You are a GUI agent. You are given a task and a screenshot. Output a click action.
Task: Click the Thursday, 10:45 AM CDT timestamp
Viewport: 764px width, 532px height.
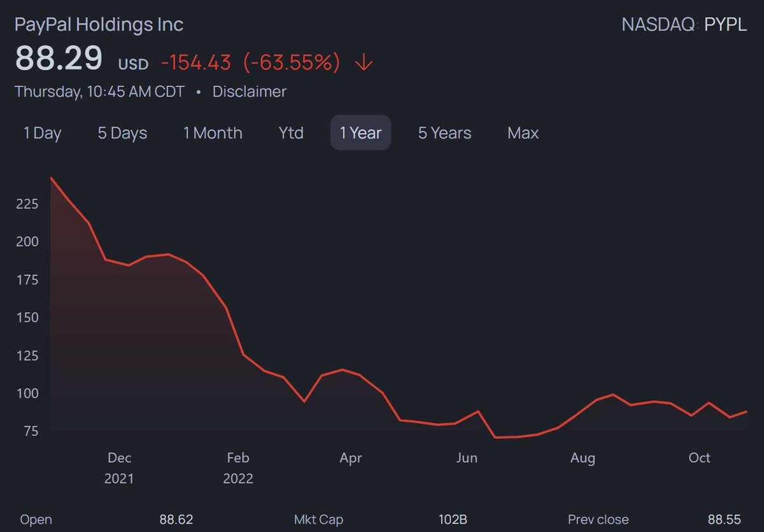click(x=99, y=92)
